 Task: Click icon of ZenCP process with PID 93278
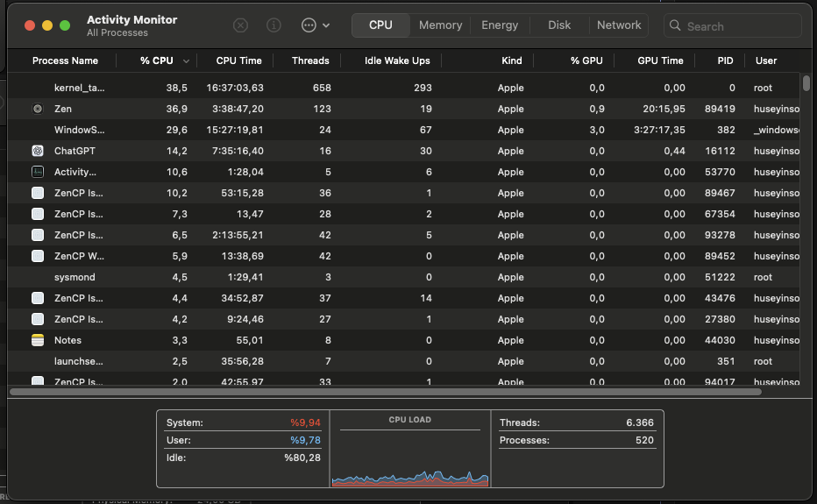coord(38,235)
